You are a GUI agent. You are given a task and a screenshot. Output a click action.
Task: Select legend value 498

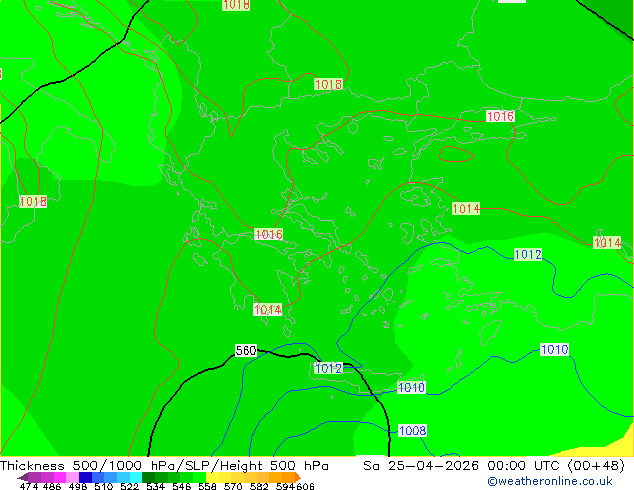point(78,486)
